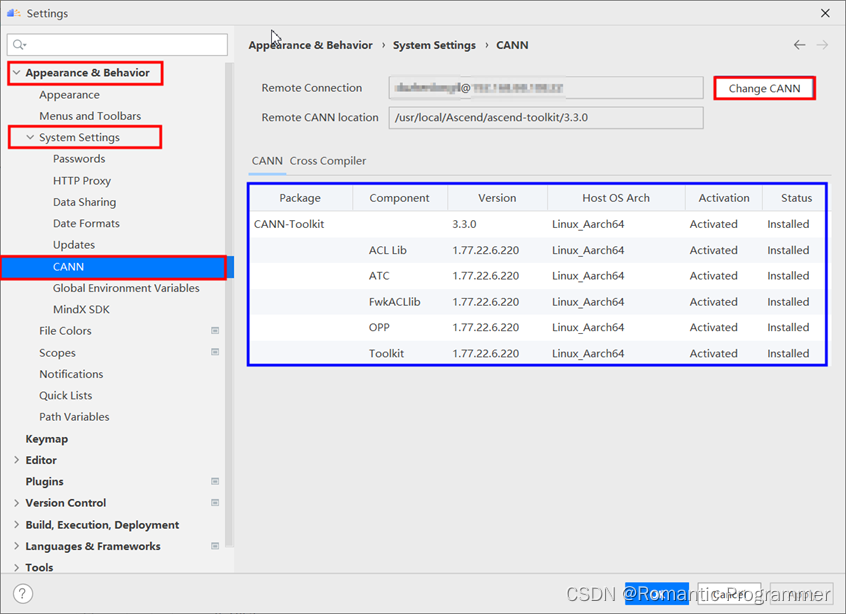
Task: Open the Appearance settings page
Action: point(69,94)
